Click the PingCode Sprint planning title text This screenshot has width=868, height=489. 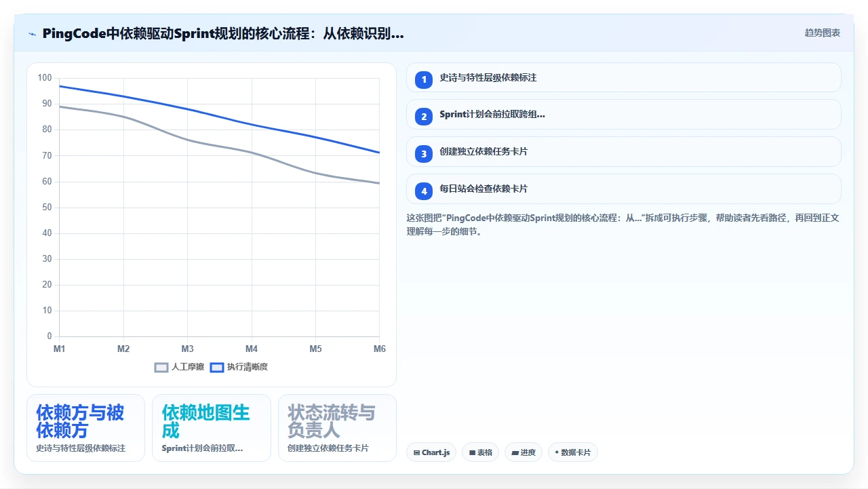pos(223,33)
